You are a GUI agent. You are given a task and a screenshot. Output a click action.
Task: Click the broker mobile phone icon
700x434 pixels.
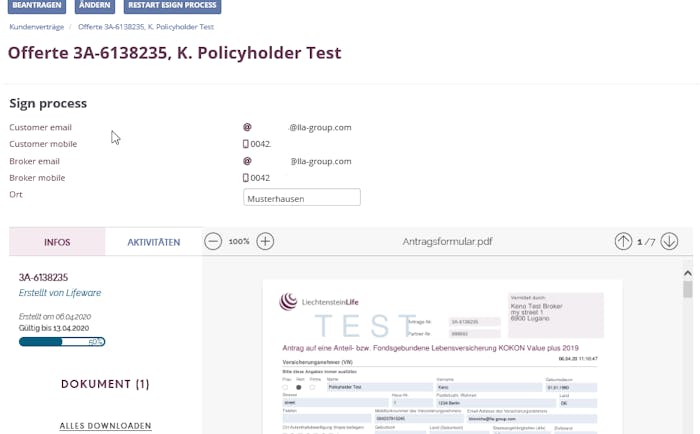point(246,178)
